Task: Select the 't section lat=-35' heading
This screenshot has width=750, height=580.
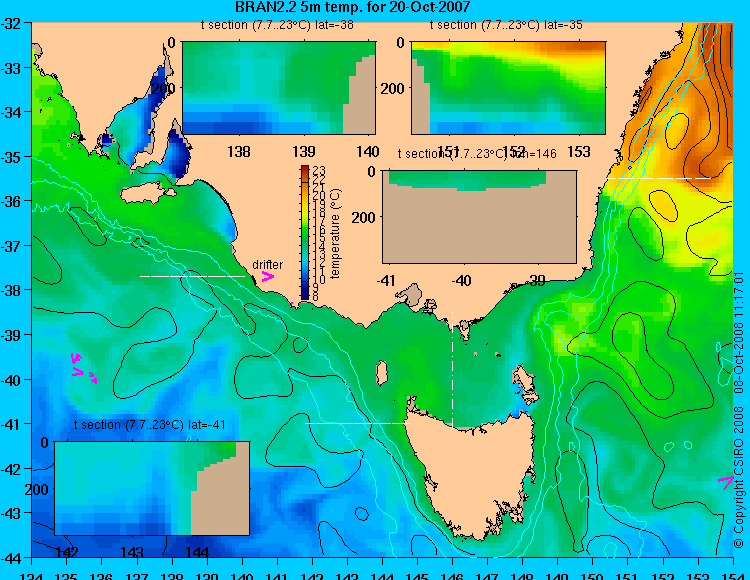Action: pos(506,25)
